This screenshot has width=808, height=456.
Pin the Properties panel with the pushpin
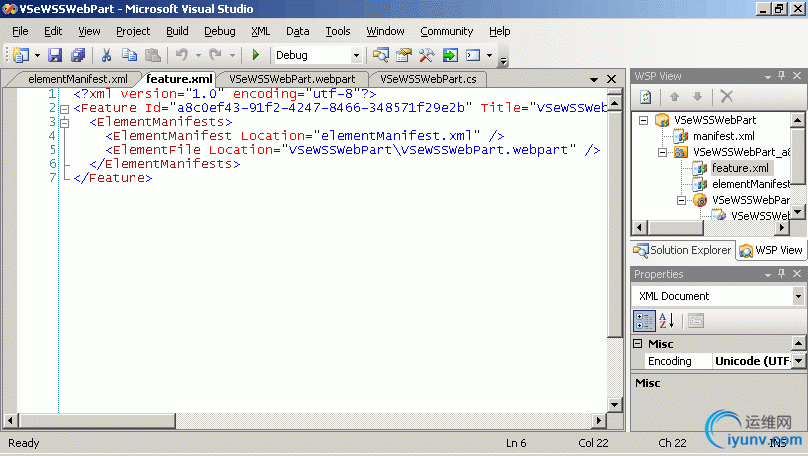tap(782, 274)
